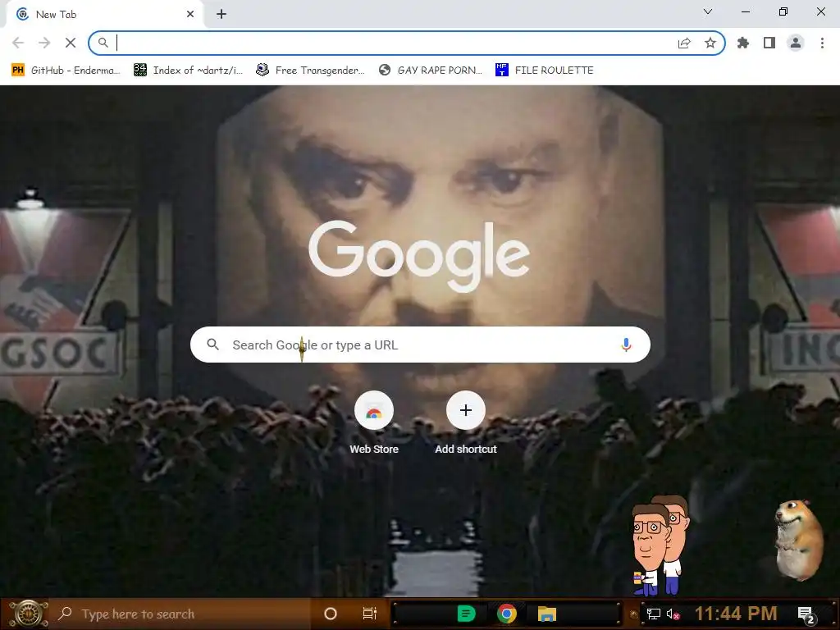This screenshot has height=630, width=840.
Task: Share this page via the share icon
Action: (x=684, y=43)
